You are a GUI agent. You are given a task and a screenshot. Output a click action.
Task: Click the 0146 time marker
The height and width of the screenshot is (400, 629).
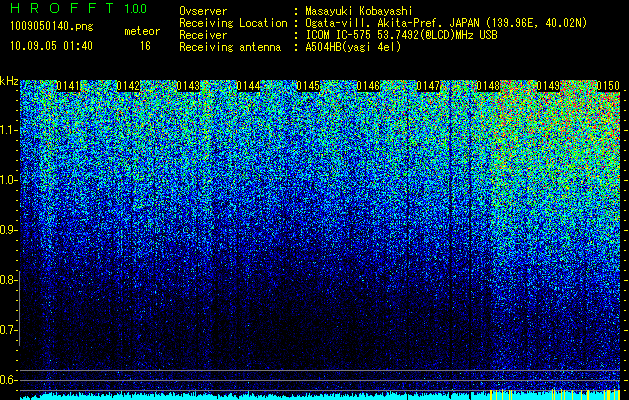[368, 85]
